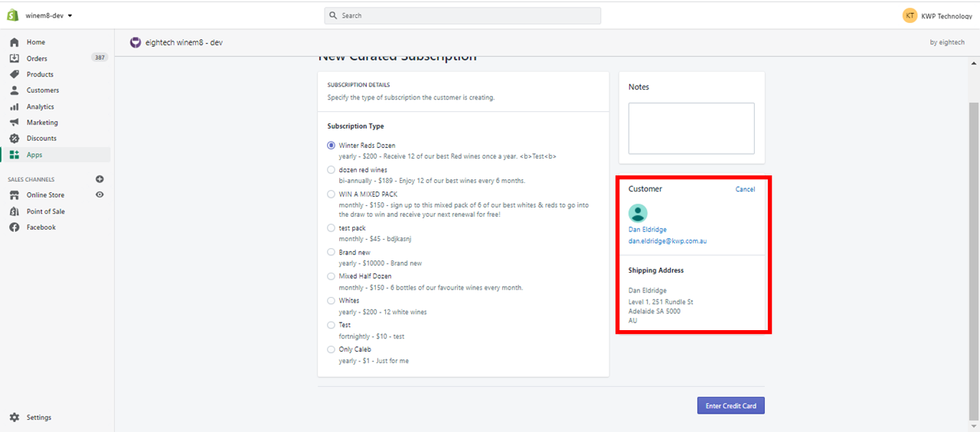Select Winter Reds Dozen subscription
The height and width of the screenshot is (432, 980).
point(331,145)
